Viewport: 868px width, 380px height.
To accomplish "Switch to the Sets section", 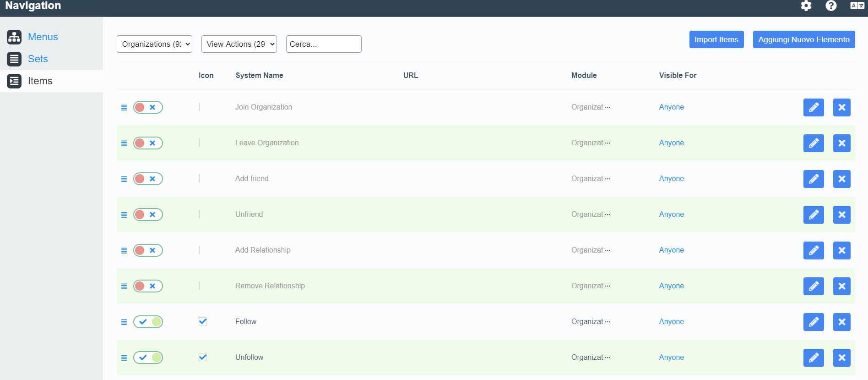I will (x=38, y=59).
